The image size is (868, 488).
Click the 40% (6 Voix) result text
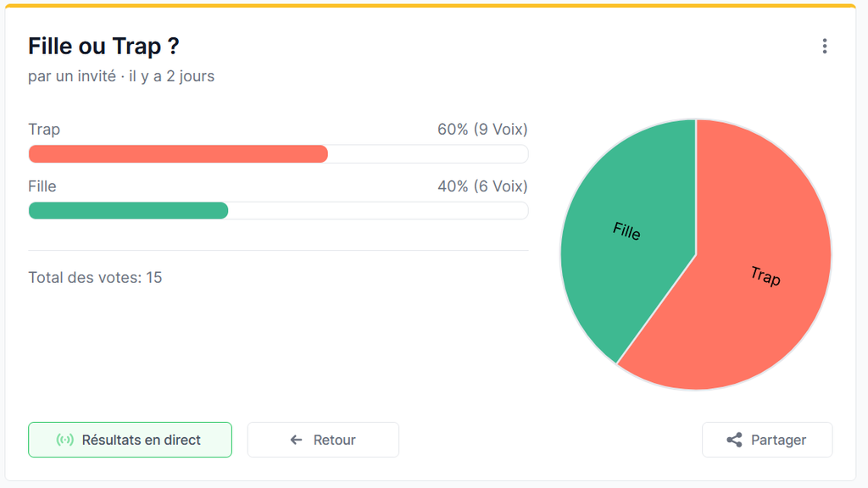point(482,186)
